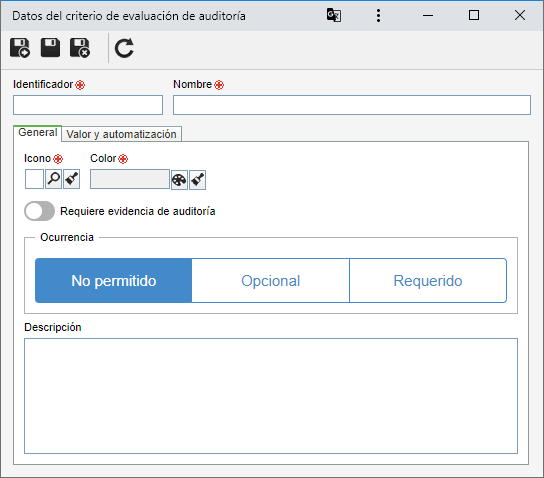Click the Save and new toolbar icon

[x=20, y=48]
